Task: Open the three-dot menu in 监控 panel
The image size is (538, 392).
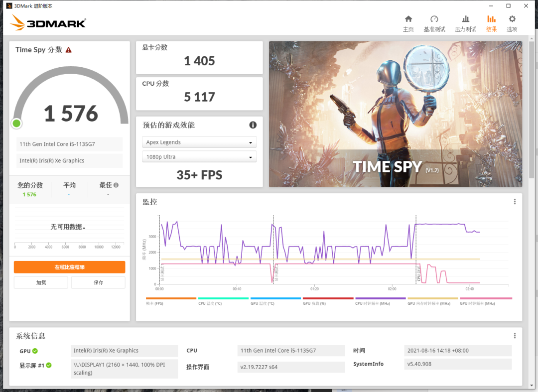Action: (x=515, y=202)
